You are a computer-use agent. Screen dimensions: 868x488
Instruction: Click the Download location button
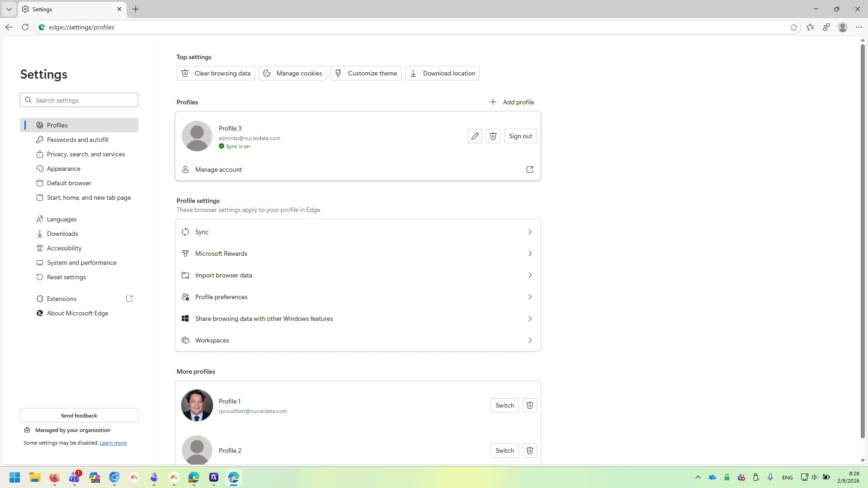442,73
